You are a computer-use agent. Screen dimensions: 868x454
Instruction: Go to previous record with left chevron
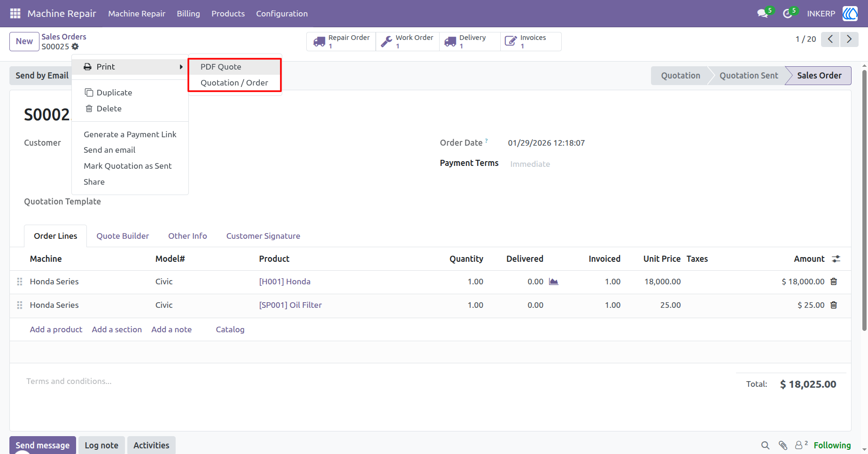coord(830,39)
